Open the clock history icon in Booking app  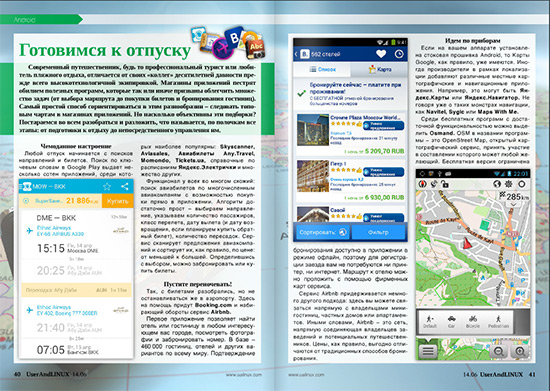click(x=399, y=54)
